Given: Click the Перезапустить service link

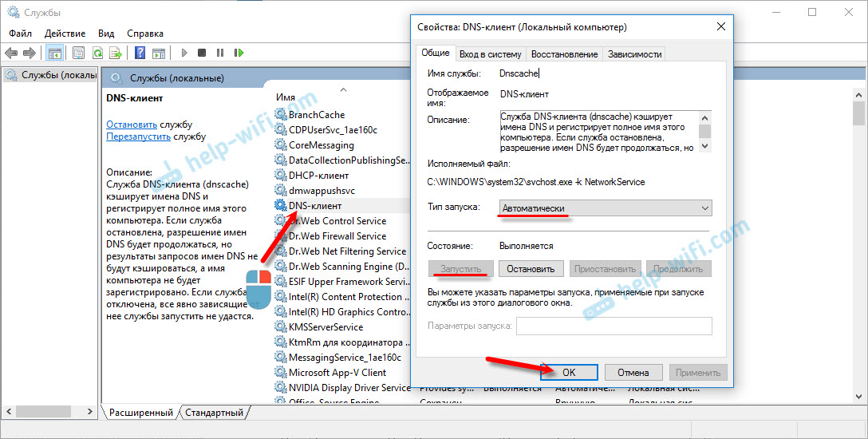Looking at the screenshot, I should pyautogui.click(x=138, y=136).
